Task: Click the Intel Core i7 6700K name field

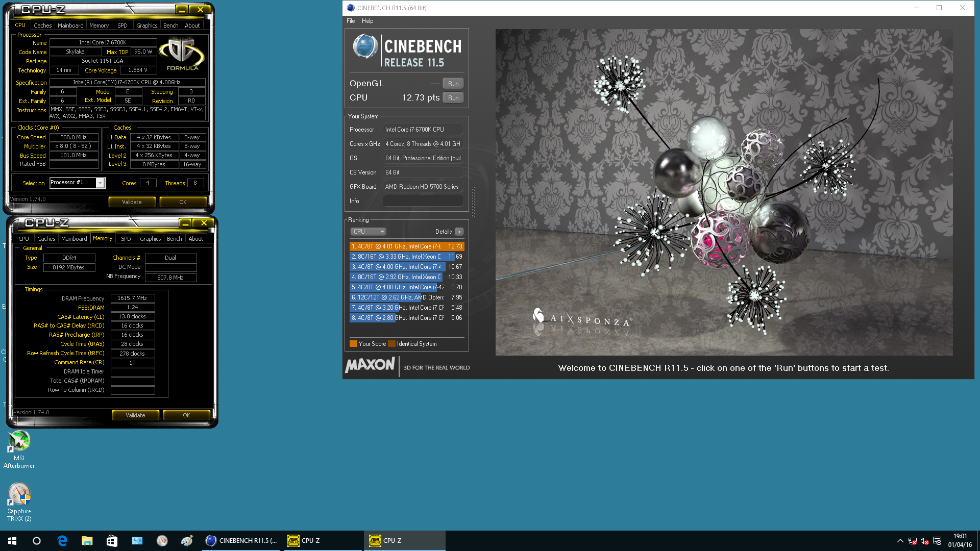Action: pyautogui.click(x=103, y=42)
